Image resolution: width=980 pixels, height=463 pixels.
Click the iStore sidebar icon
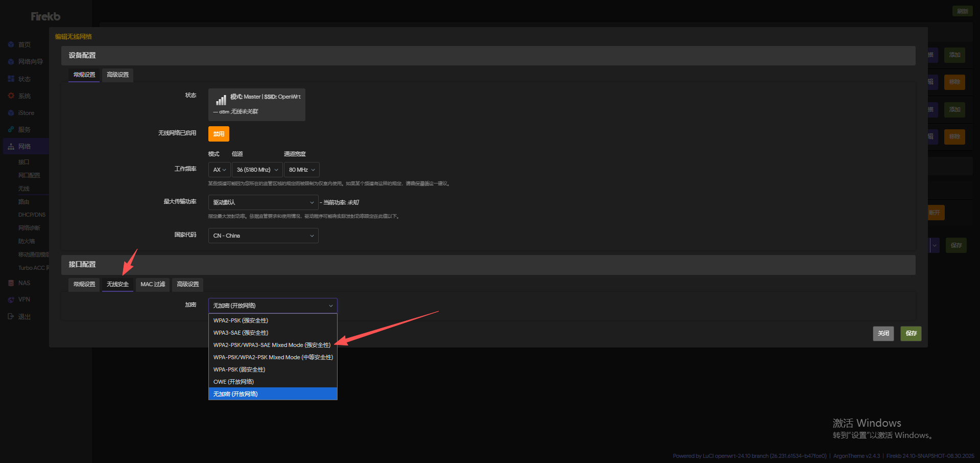tap(11, 113)
